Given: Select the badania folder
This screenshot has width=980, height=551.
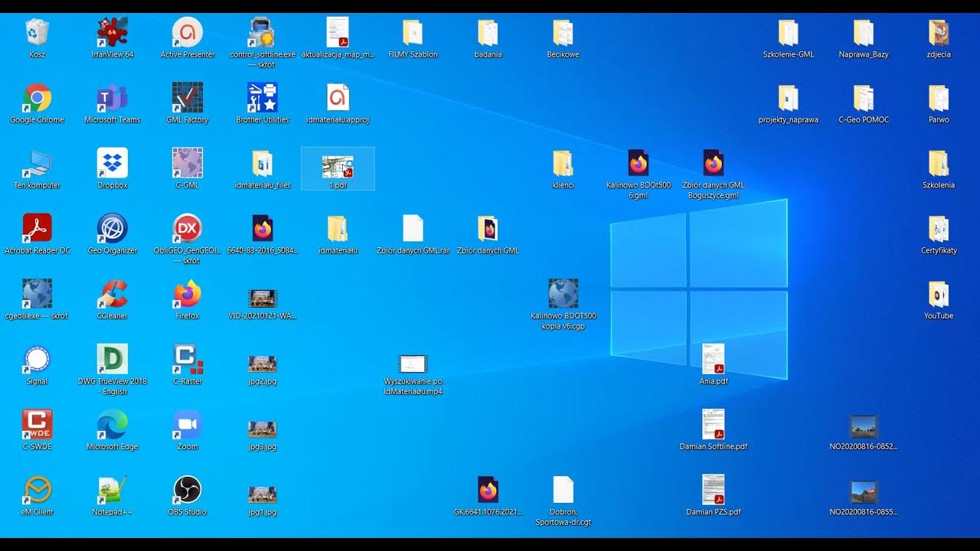Looking at the screenshot, I should [x=488, y=33].
